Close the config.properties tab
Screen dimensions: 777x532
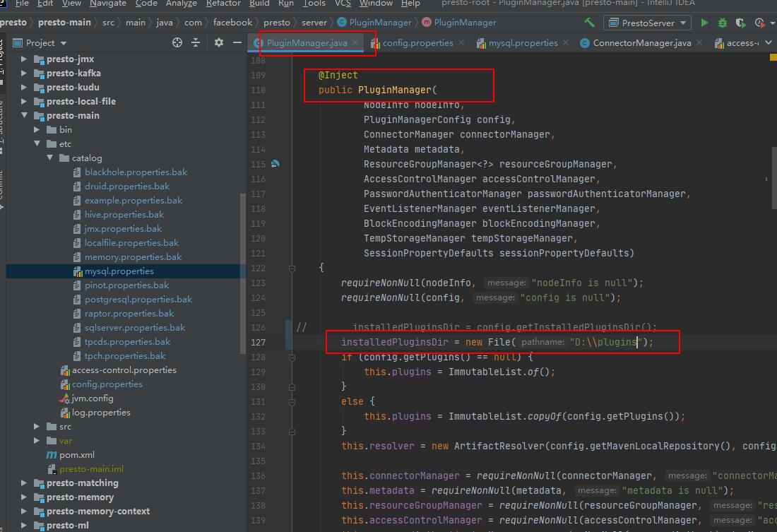pos(461,42)
